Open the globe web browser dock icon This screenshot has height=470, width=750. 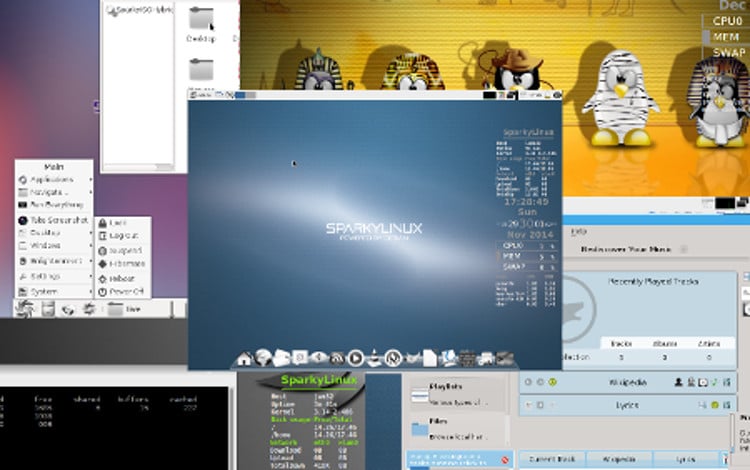(263, 357)
